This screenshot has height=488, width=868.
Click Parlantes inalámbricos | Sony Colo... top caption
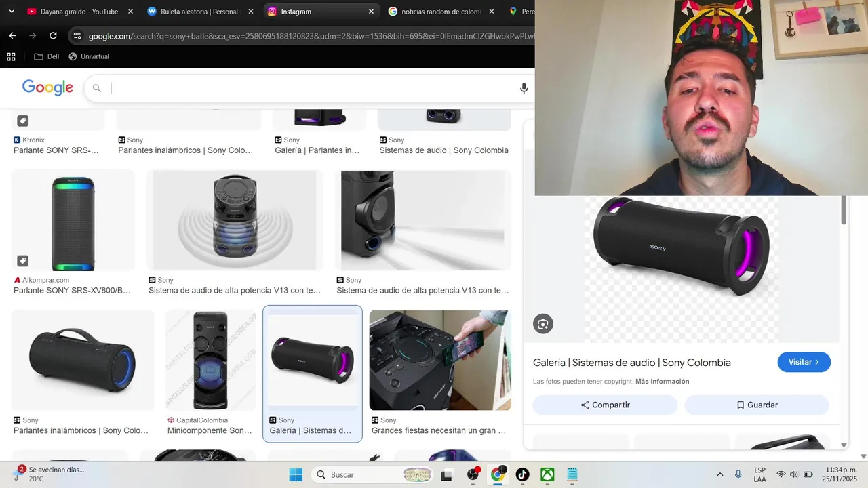[186, 150]
